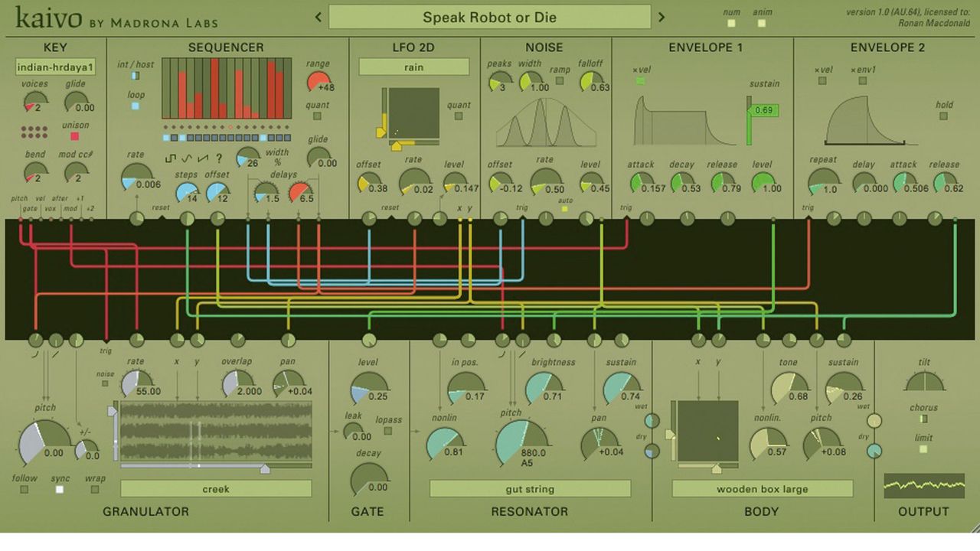This screenshot has width=980, height=551.
Task: Toggle the anim display option
Action: click(761, 23)
